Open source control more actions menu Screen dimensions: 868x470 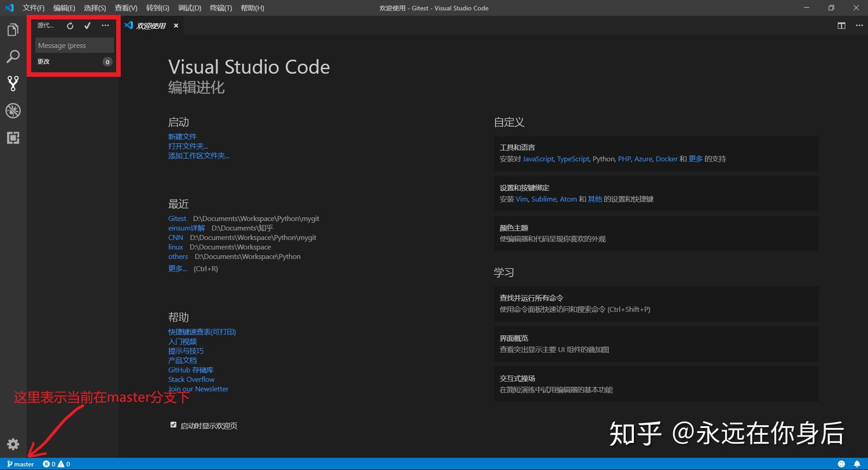tap(105, 26)
